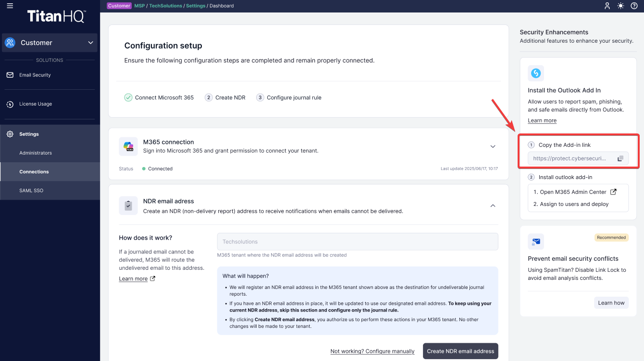Click Learn more under Outlook Add In
The image size is (644, 361).
tap(542, 120)
